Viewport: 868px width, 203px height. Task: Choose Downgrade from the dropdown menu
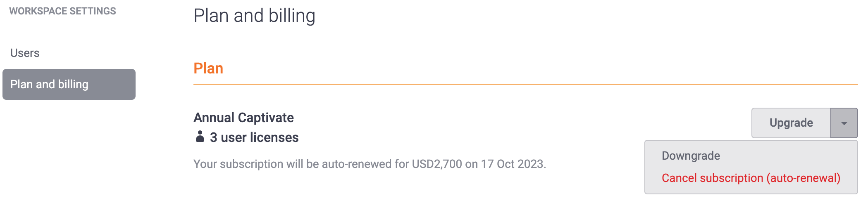click(x=691, y=156)
